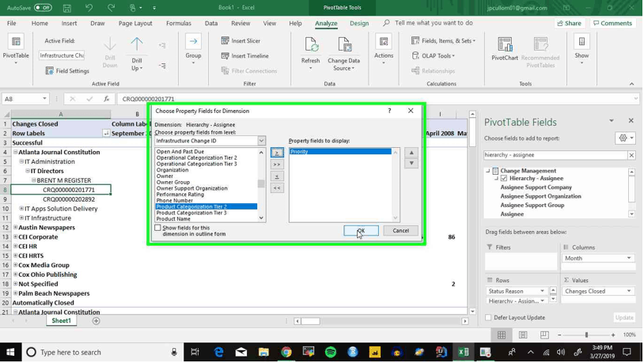The width and height of the screenshot is (644, 363).
Task: Move Priority field up
Action: point(411,153)
